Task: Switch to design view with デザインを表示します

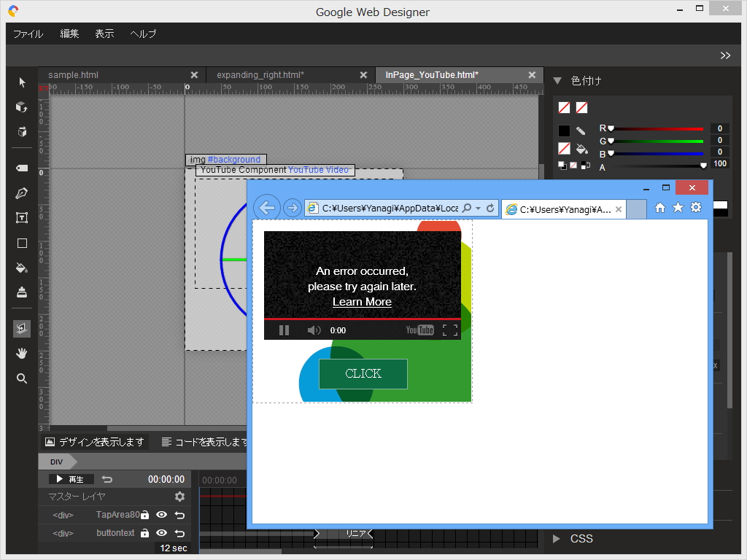Action: click(94, 442)
